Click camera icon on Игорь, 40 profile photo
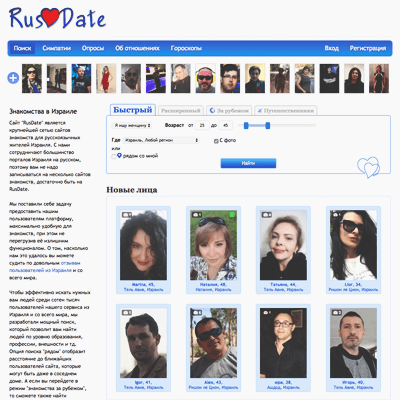The height and width of the screenshot is (400, 400). tap(337, 313)
